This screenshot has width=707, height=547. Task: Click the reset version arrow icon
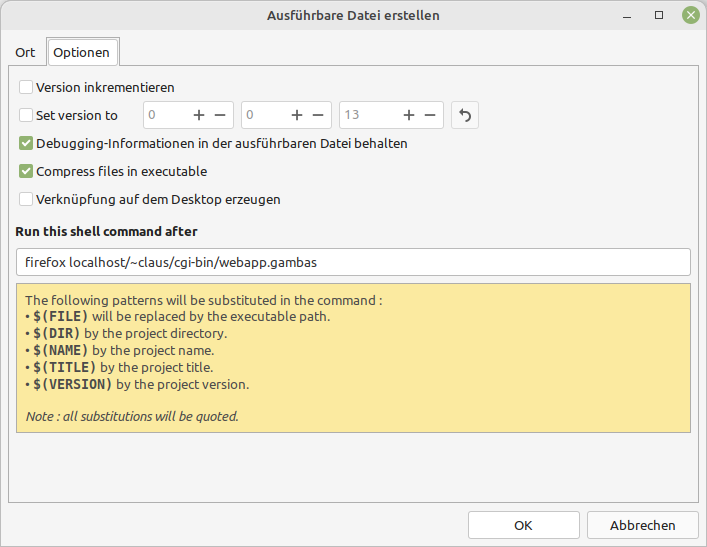(x=465, y=115)
